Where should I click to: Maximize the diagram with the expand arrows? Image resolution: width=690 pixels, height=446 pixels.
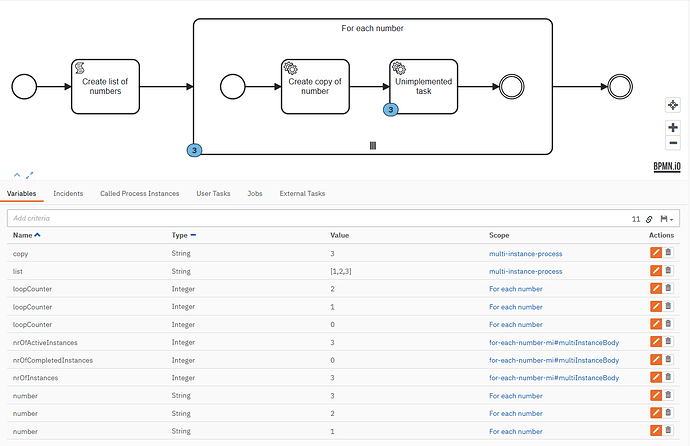coord(30,175)
